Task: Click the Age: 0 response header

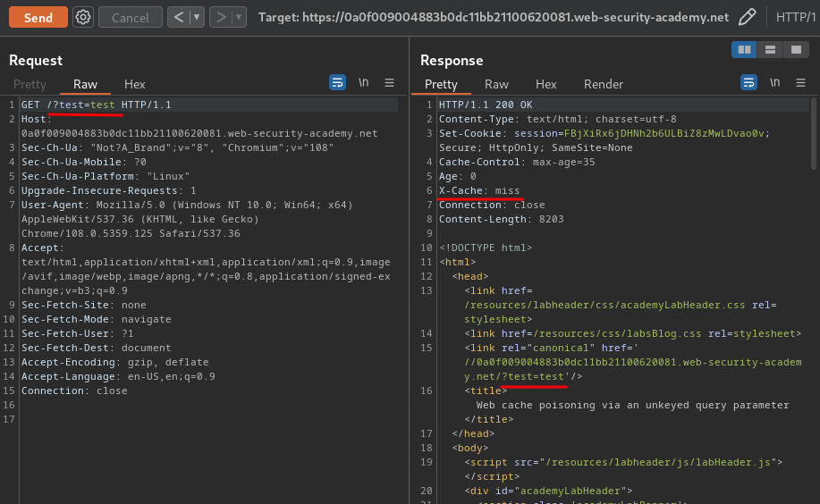Action: (x=458, y=176)
